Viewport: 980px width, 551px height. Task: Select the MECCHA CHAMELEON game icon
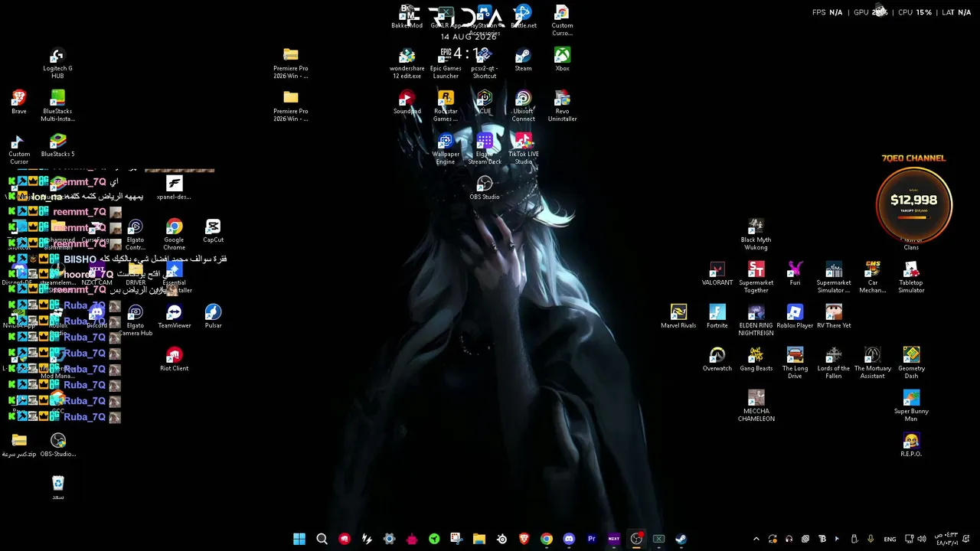tap(756, 406)
